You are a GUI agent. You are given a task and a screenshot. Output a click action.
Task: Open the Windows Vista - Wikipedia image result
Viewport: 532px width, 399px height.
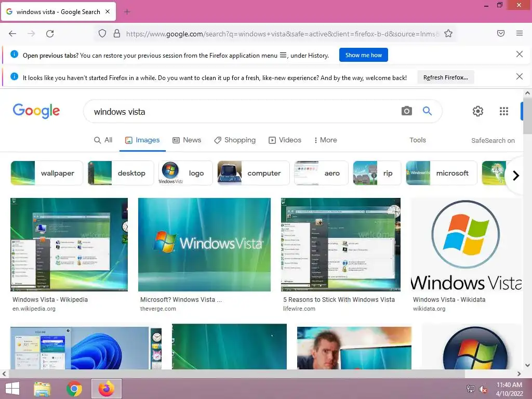(x=69, y=245)
